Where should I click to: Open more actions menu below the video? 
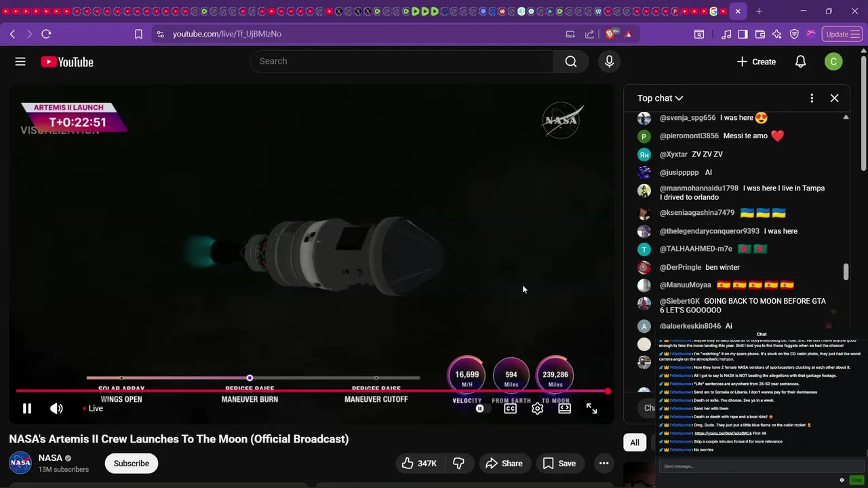tap(604, 464)
